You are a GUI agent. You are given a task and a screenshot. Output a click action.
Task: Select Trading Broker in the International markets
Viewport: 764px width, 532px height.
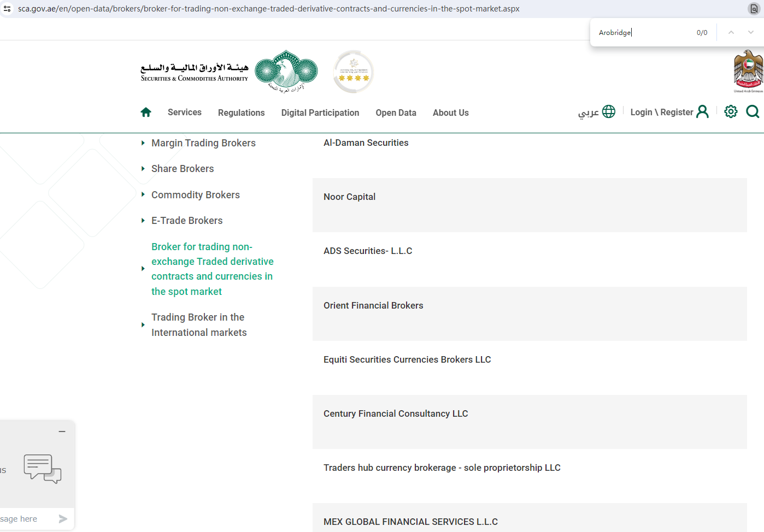click(199, 325)
